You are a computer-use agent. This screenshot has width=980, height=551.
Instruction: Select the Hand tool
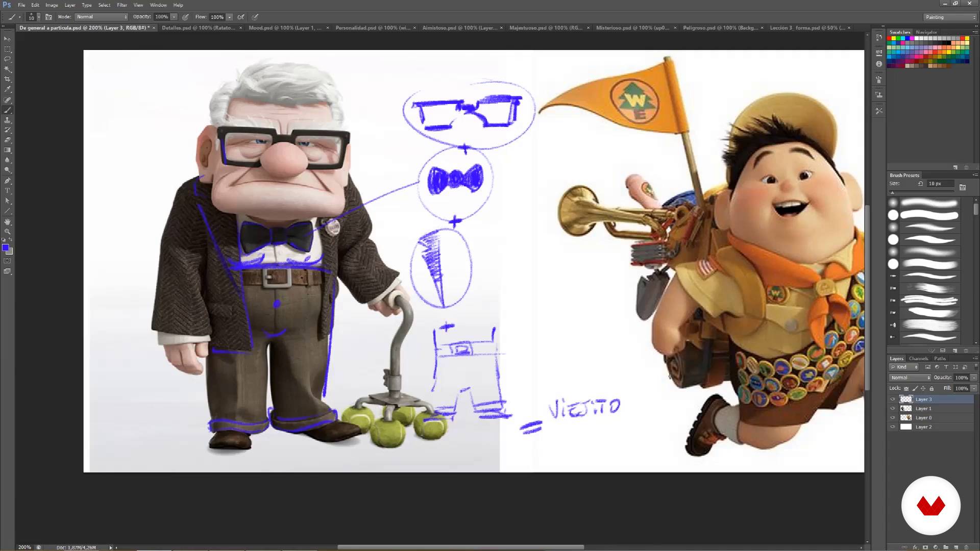[x=7, y=222]
